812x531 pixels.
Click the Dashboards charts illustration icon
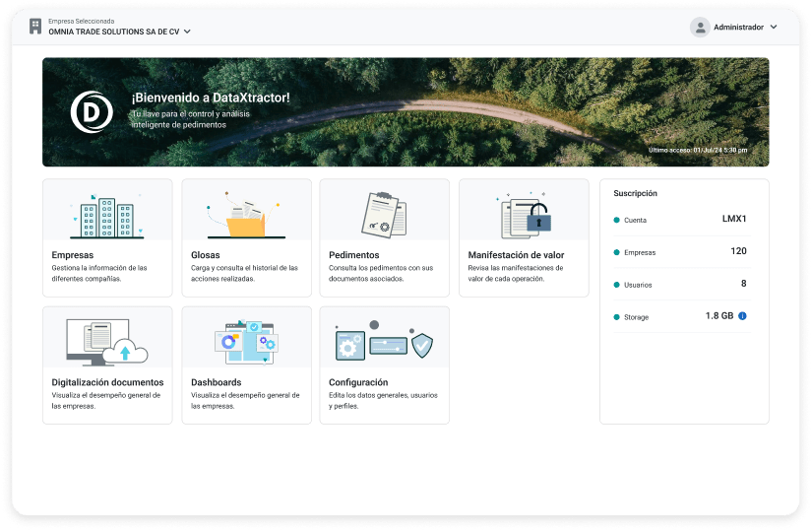click(x=246, y=342)
